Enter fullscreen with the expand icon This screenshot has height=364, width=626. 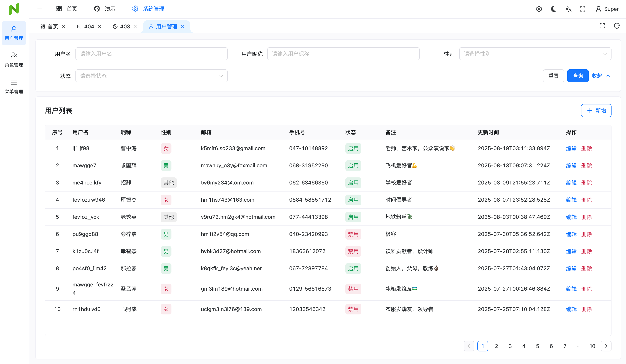pyautogui.click(x=583, y=9)
